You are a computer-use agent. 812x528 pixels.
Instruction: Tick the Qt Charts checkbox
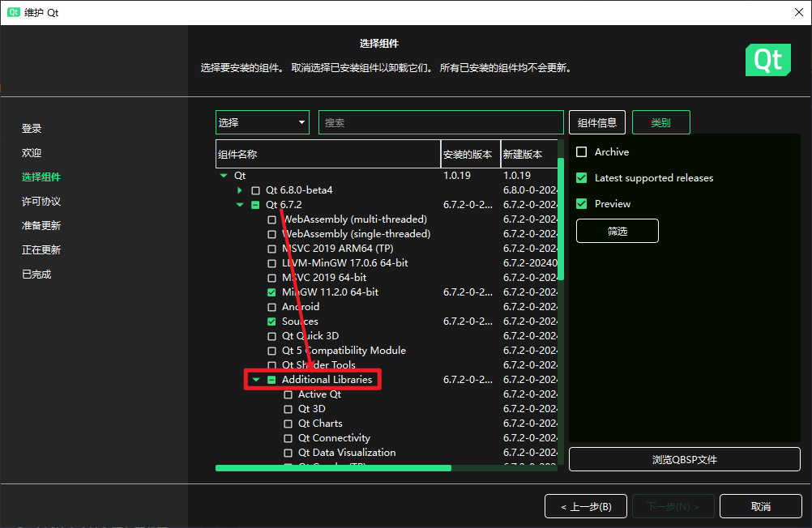[x=288, y=424]
